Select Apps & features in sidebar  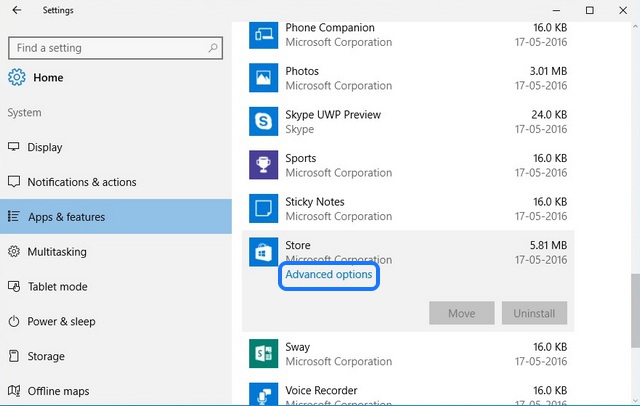tap(116, 216)
